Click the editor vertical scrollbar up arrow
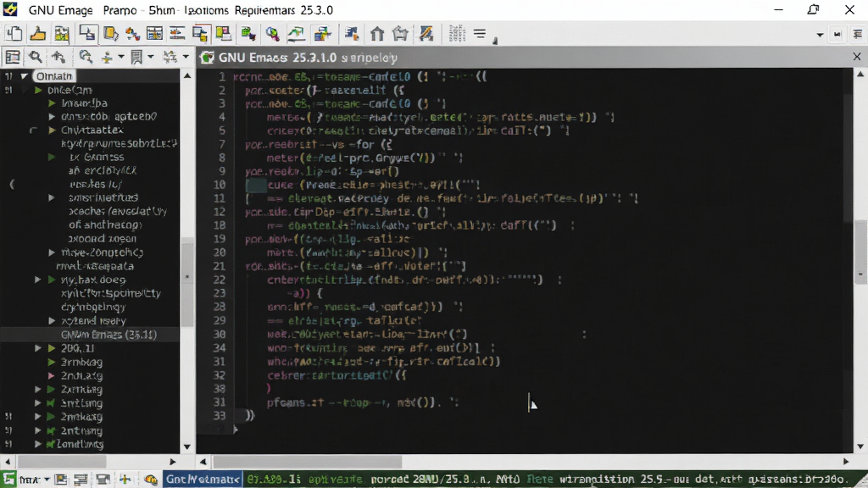Image resolution: width=868 pixels, height=488 pixels. (860, 75)
